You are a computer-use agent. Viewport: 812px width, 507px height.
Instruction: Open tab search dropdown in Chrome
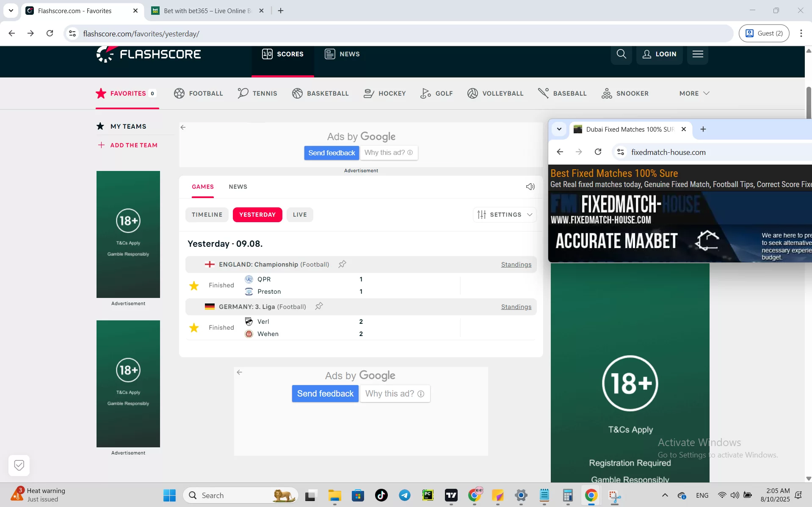[x=11, y=11]
